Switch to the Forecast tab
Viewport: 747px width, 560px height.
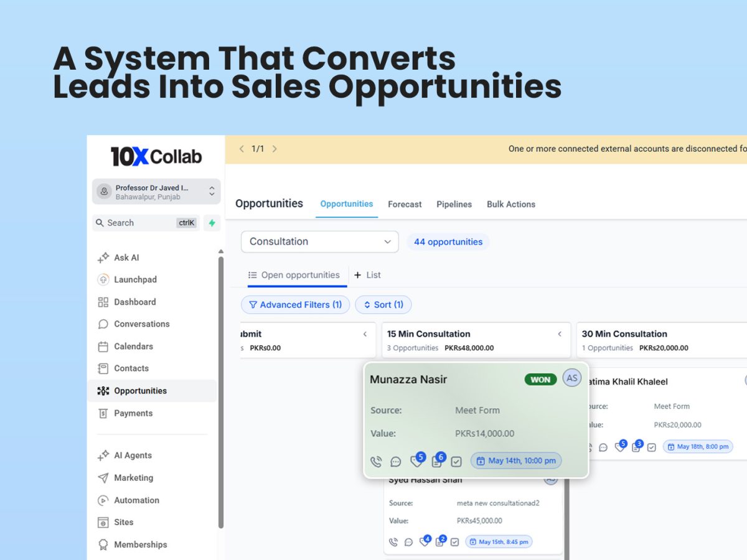click(x=405, y=204)
